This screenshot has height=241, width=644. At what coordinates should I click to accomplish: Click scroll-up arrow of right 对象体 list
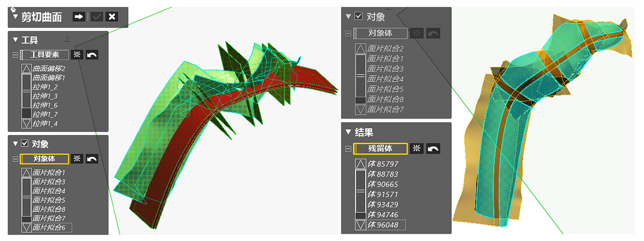360,49
